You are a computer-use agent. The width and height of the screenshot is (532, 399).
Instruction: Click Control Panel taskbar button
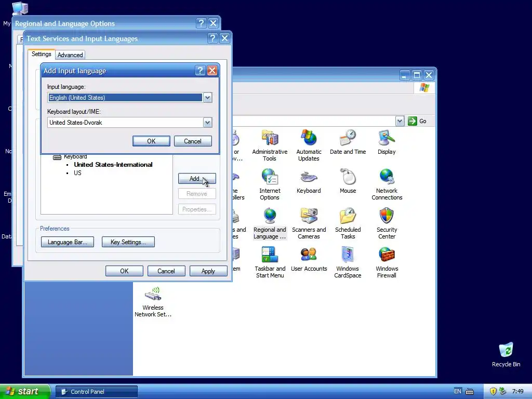[x=97, y=392]
